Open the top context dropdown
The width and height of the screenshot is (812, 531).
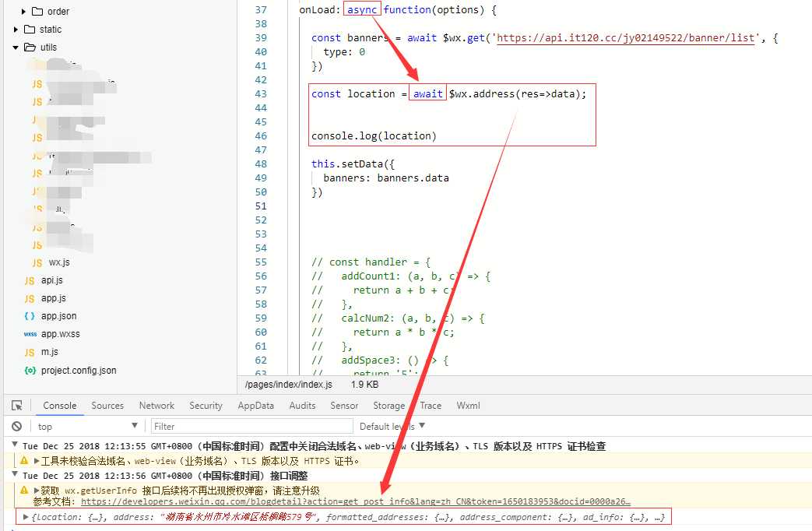(x=87, y=427)
